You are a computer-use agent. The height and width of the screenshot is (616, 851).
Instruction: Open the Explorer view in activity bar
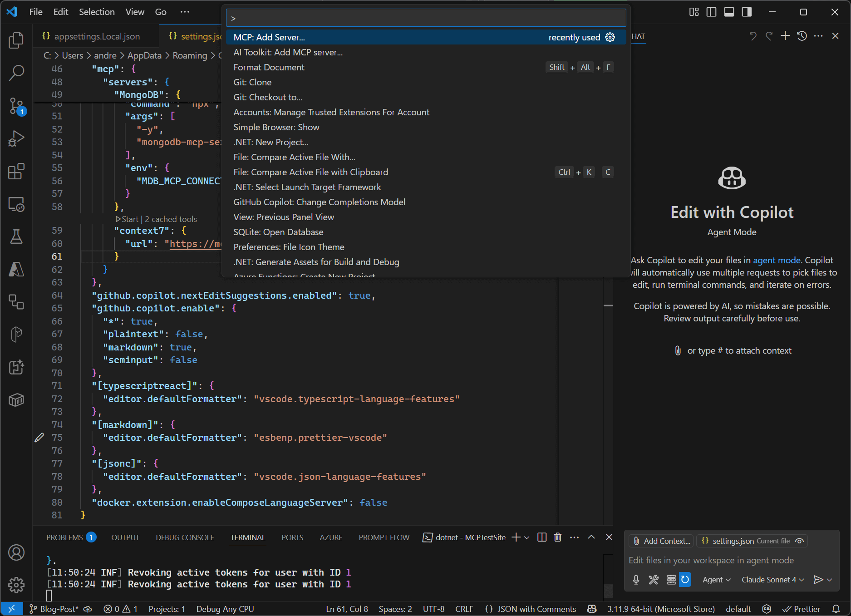(x=16, y=40)
